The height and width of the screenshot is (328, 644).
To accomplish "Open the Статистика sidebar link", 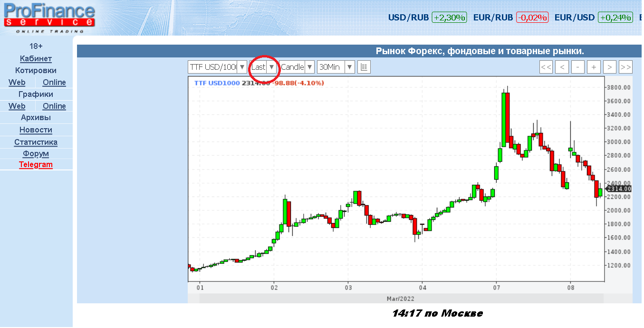I will (x=36, y=142).
